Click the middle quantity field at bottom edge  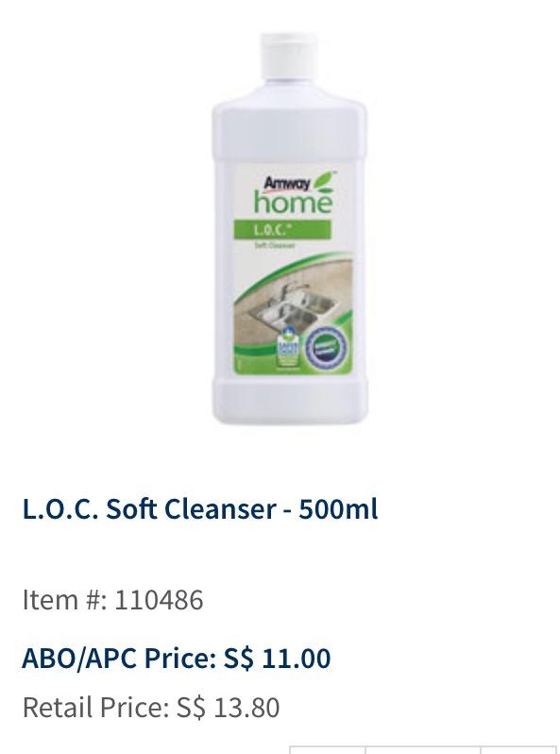coord(423,750)
